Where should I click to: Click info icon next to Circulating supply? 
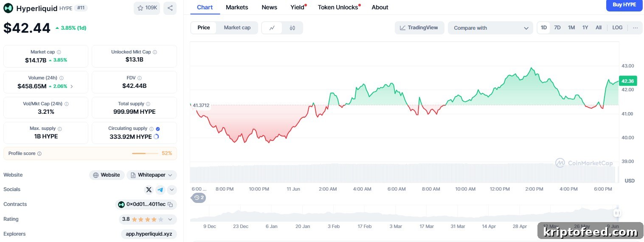click(x=152, y=129)
